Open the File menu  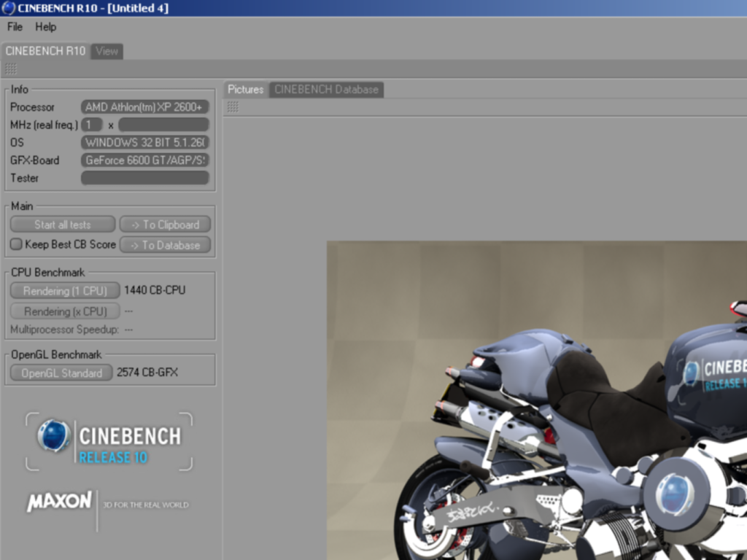tap(15, 27)
